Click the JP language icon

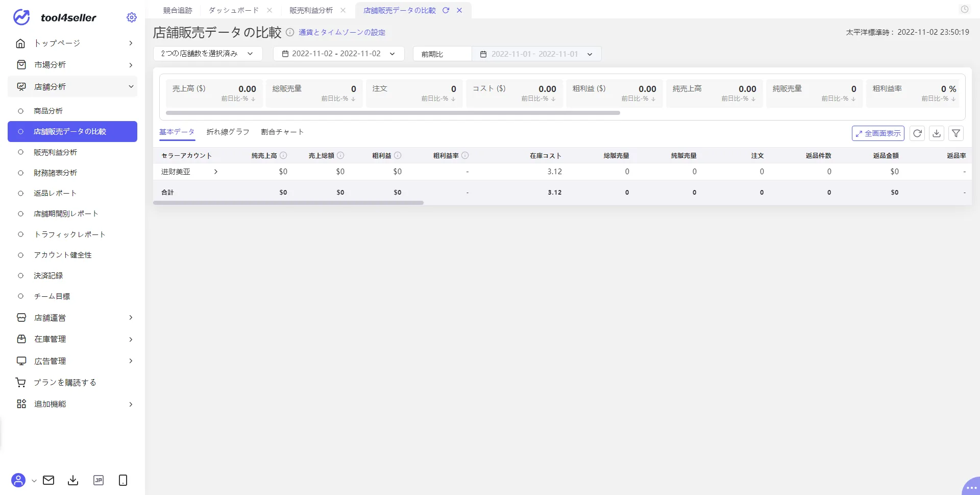click(99, 480)
